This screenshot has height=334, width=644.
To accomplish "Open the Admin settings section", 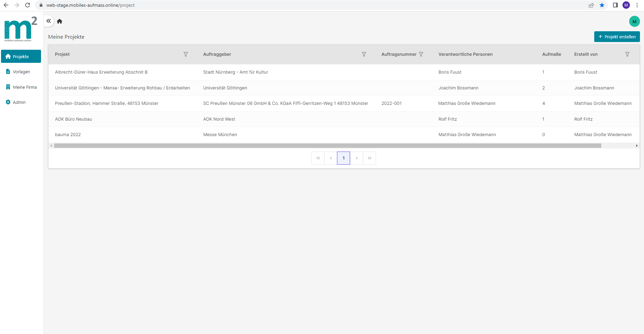I will point(19,102).
